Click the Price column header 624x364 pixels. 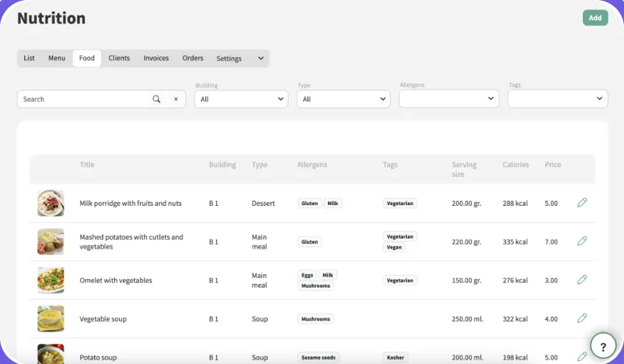553,165
